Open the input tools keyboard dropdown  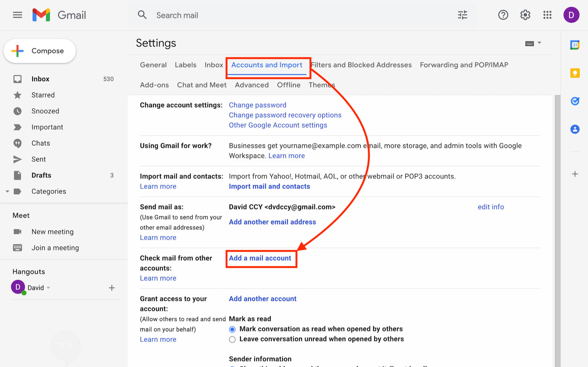click(533, 43)
